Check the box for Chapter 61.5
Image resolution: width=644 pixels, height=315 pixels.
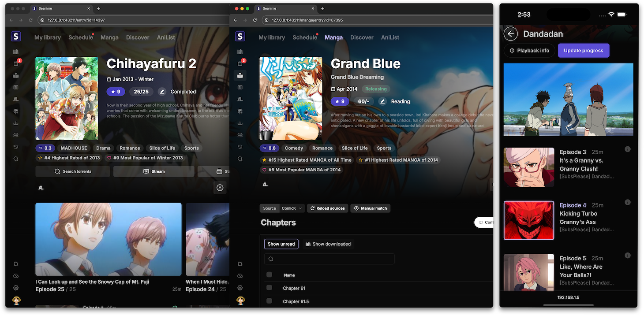(x=269, y=301)
